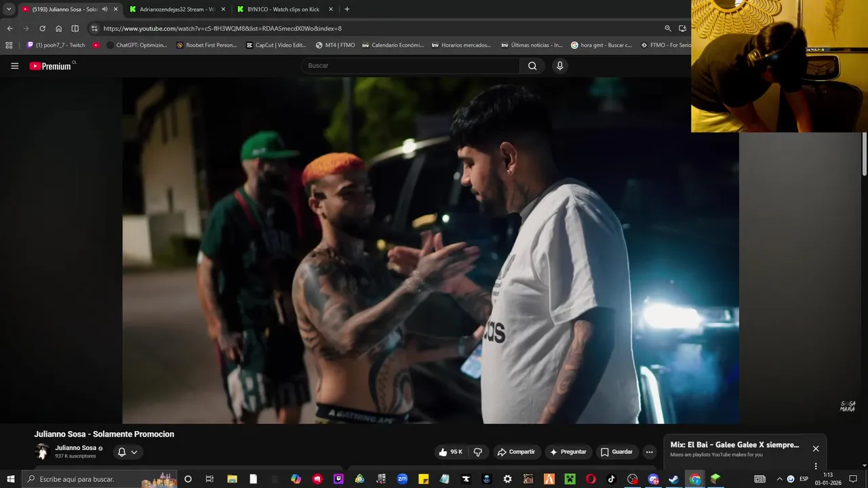Open the Minecraft creeper taskbar icon

pyautogui.click(x=570, y=479)
